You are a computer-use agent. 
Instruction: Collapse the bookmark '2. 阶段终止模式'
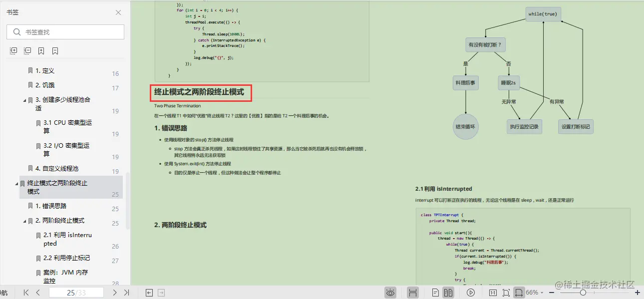coord(23,220)
